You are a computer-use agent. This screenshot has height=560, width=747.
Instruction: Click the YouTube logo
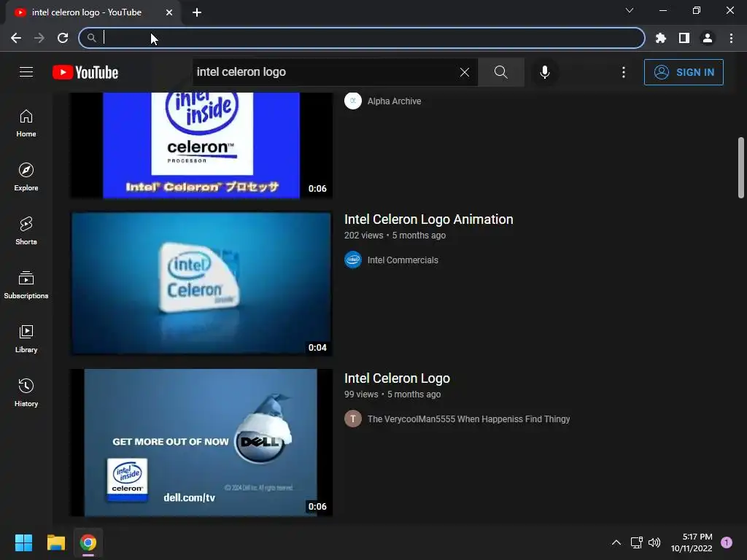click(x=85, y=72)
